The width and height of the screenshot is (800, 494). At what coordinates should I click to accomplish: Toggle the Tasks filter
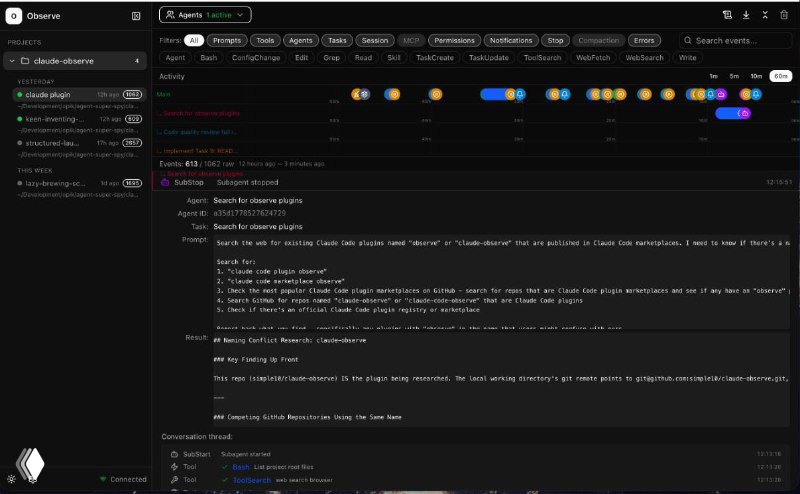pos(337,40)
